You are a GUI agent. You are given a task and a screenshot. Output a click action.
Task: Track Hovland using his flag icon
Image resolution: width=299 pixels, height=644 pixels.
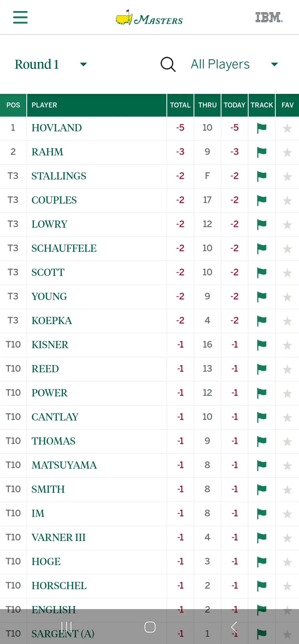261,128
